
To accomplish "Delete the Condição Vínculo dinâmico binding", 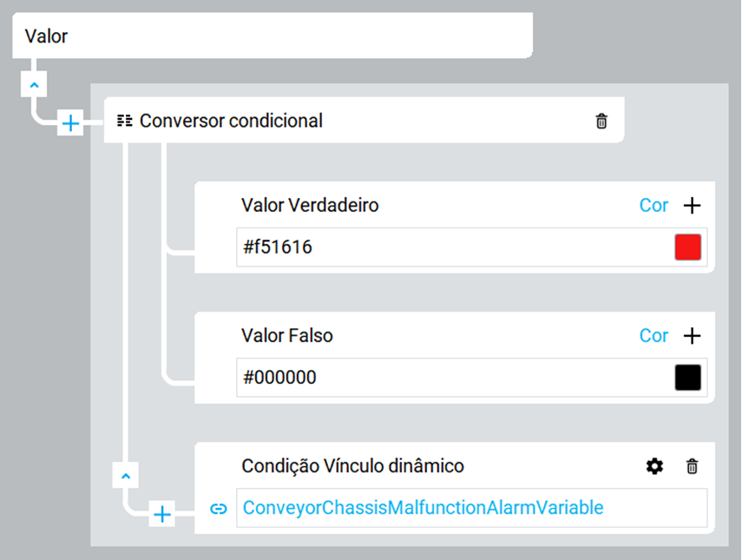I will (692, 466).
